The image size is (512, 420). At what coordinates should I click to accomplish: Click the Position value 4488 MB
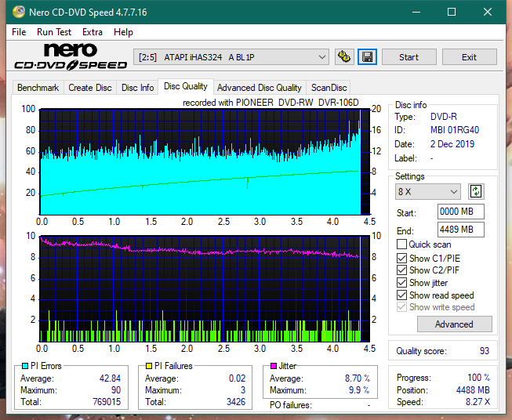pos(473,390)
